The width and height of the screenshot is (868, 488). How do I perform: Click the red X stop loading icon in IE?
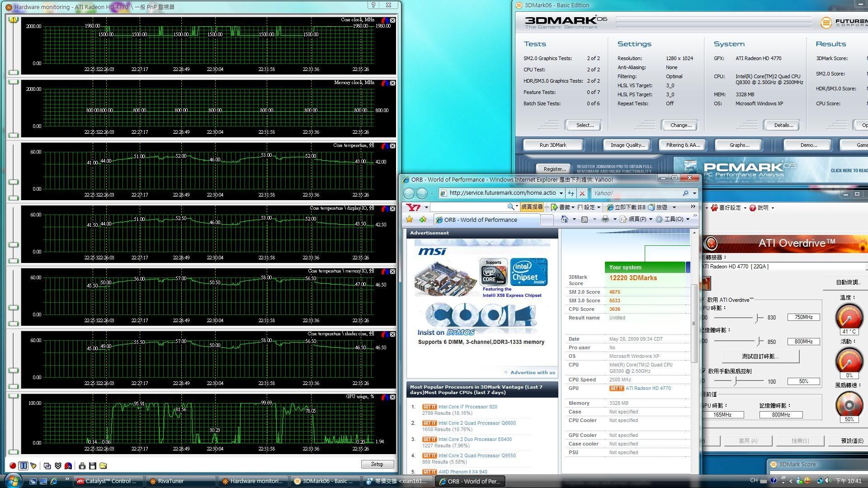click(x=582, y=193)
